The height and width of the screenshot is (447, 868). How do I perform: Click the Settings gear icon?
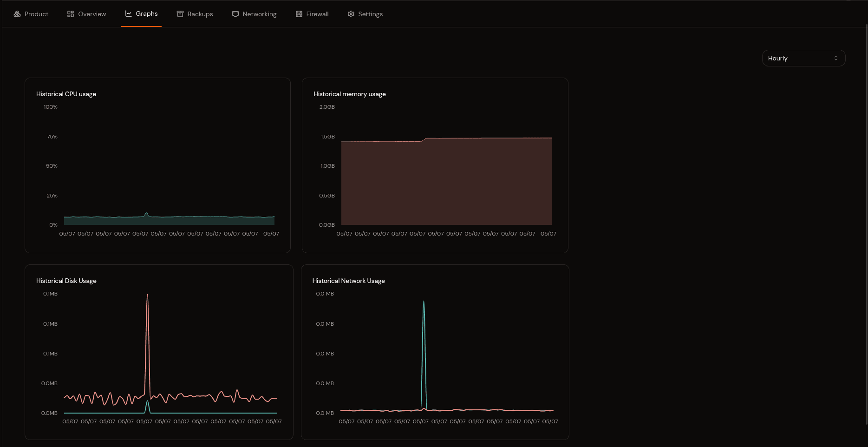(x=351, y=14)
